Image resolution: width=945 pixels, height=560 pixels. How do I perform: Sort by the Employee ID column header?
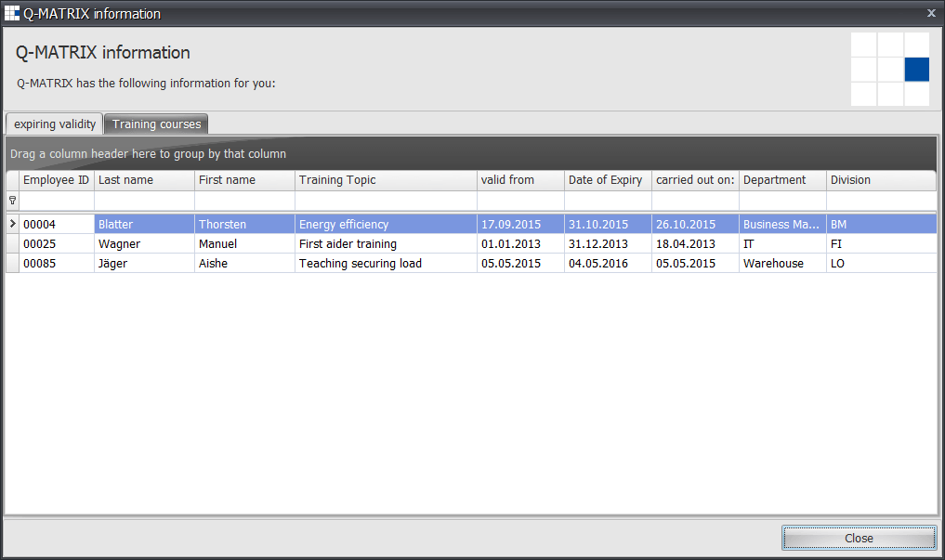pyautogui.click(x=56, y=180)
